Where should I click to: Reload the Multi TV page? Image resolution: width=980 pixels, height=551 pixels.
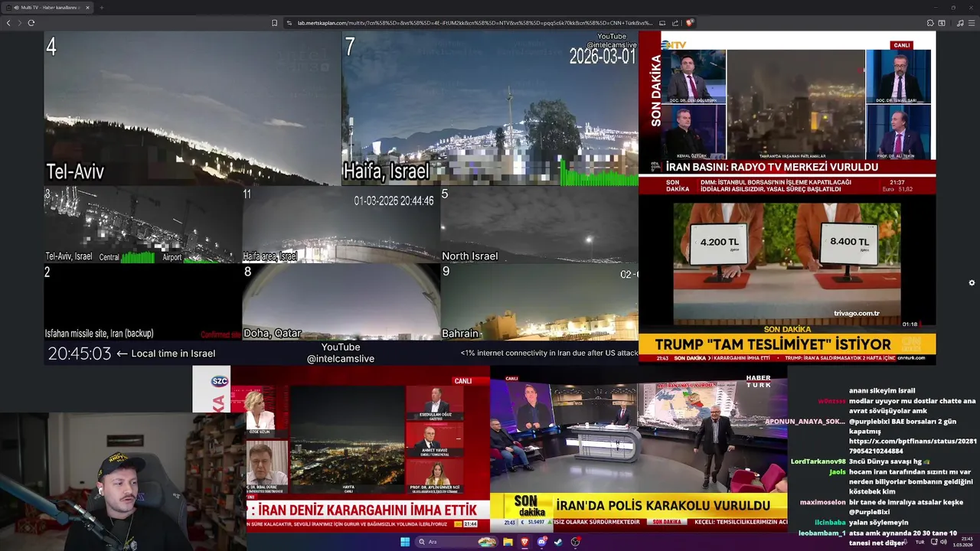point(31,23)
